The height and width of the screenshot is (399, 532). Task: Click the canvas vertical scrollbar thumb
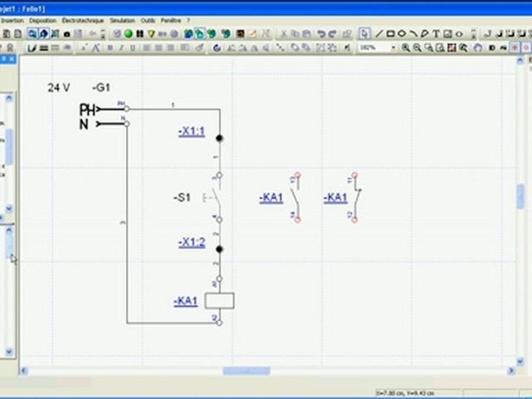coord(520,196)
